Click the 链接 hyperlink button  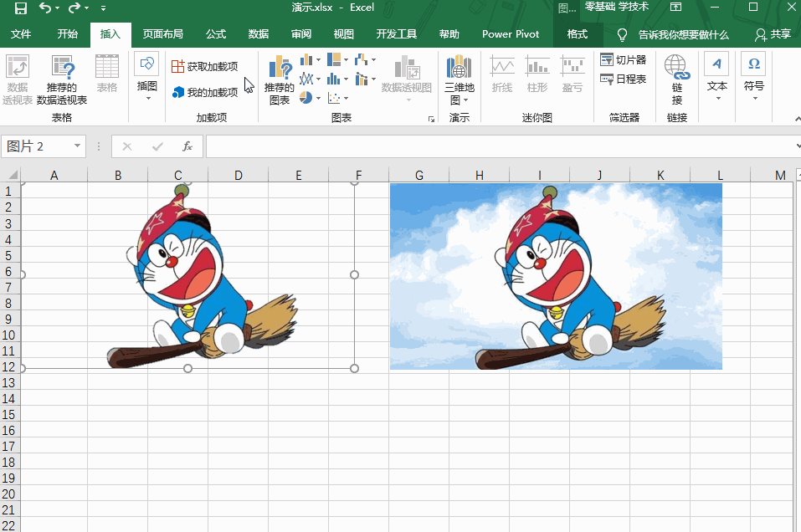(x=677, y=80)
